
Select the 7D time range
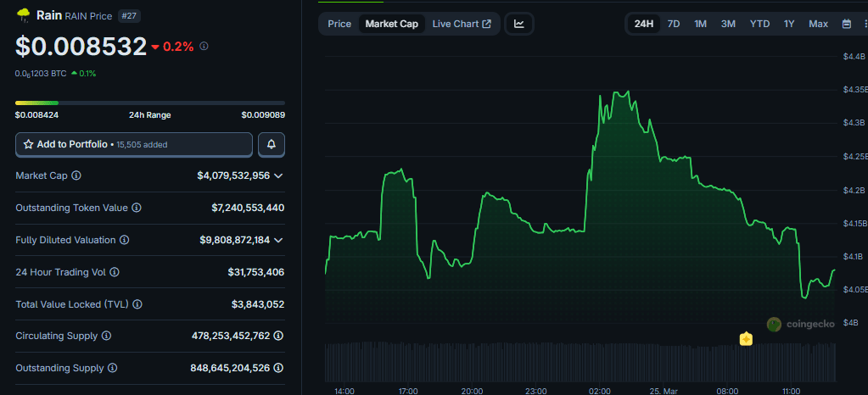673,24
